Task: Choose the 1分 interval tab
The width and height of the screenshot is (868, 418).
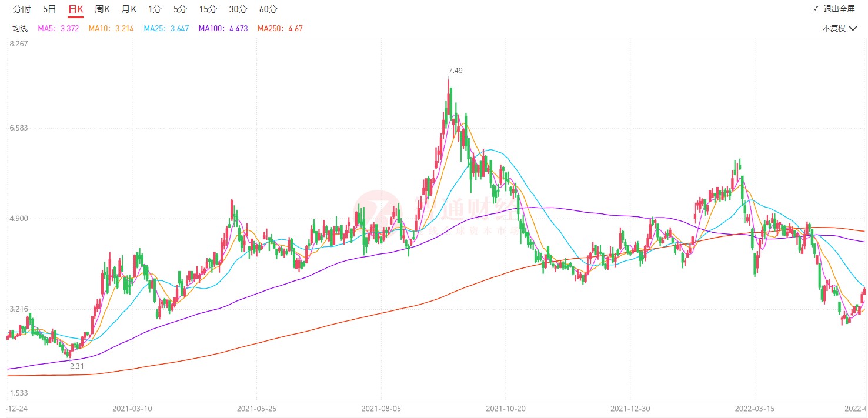Action: click(x=155, y=9)
